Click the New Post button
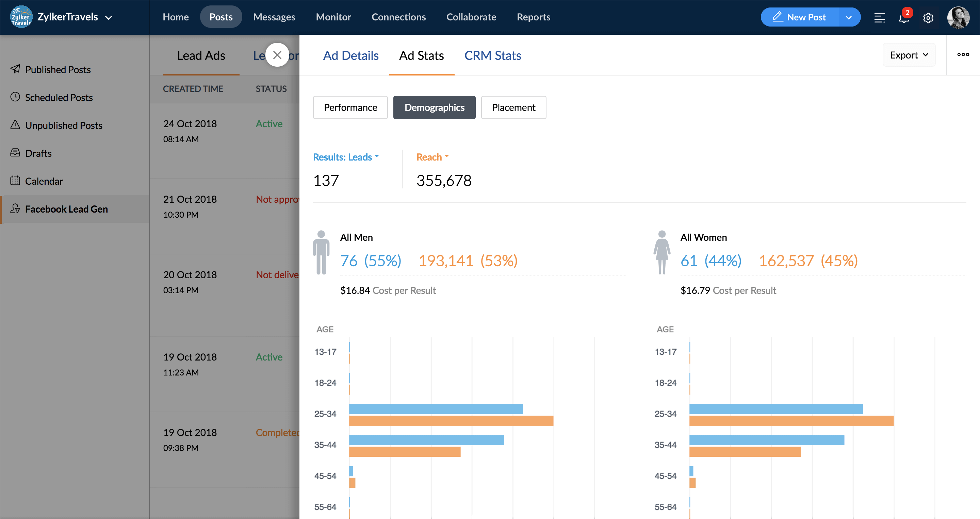Screen dimensions: 980x519 (x=800, y=17)
